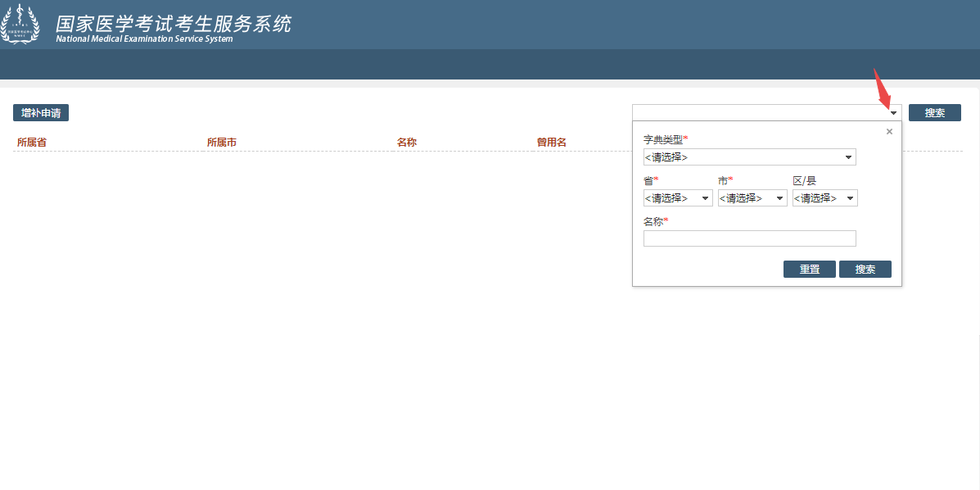Click the dropdown arrow on the search bar

892,111
